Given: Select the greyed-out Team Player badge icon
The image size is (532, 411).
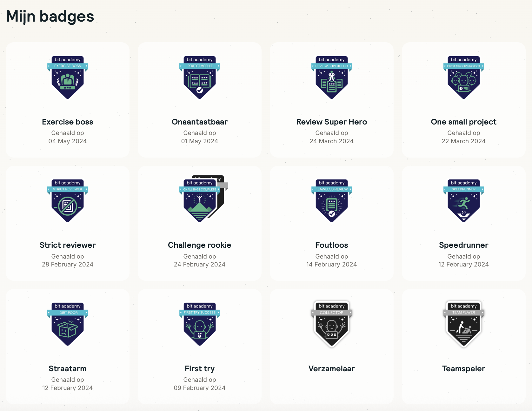Looking at the screenshot, I should pos(464,324).
